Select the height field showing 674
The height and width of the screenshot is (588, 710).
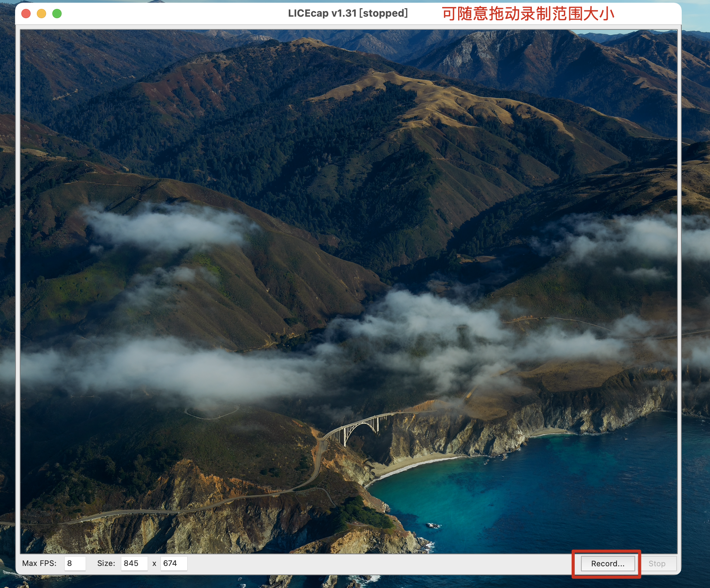coord(173,563)
